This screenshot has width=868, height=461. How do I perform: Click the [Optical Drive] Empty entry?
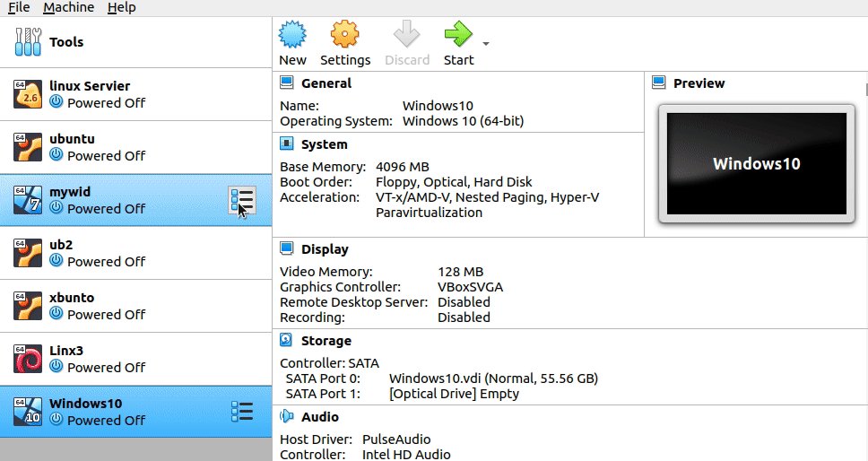click(454, 394)
